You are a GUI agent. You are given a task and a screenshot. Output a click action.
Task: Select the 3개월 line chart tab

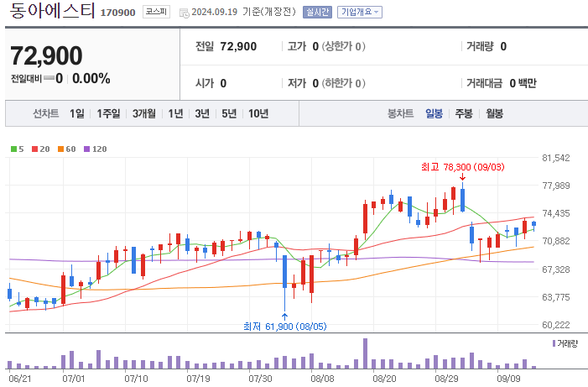point(144,113)
